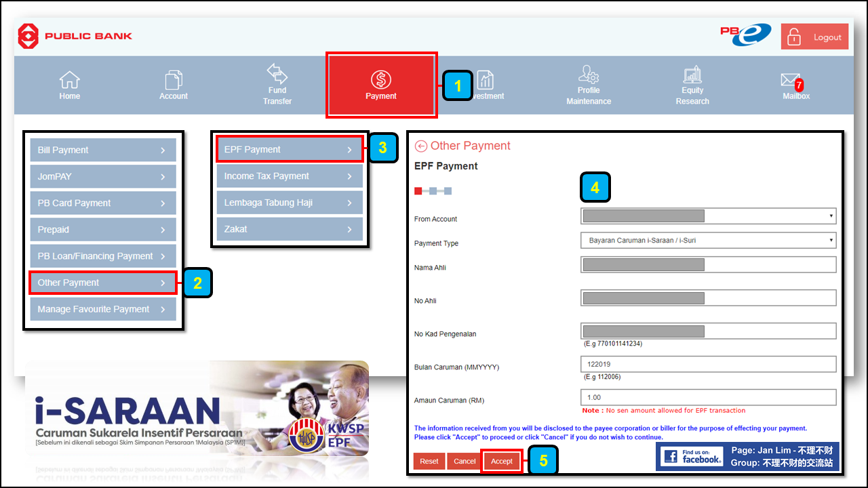Open Profile Maintenance person-gear icon
The image size is (868, 488).
588,74
